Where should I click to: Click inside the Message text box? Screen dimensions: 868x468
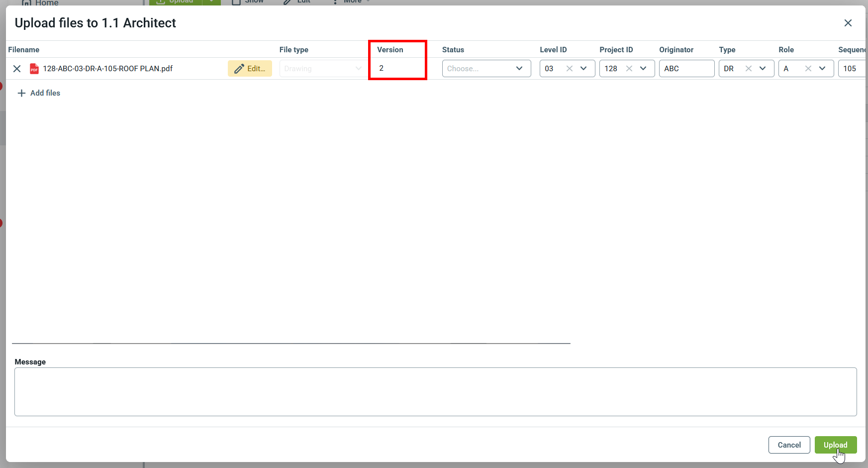[435, 392]
